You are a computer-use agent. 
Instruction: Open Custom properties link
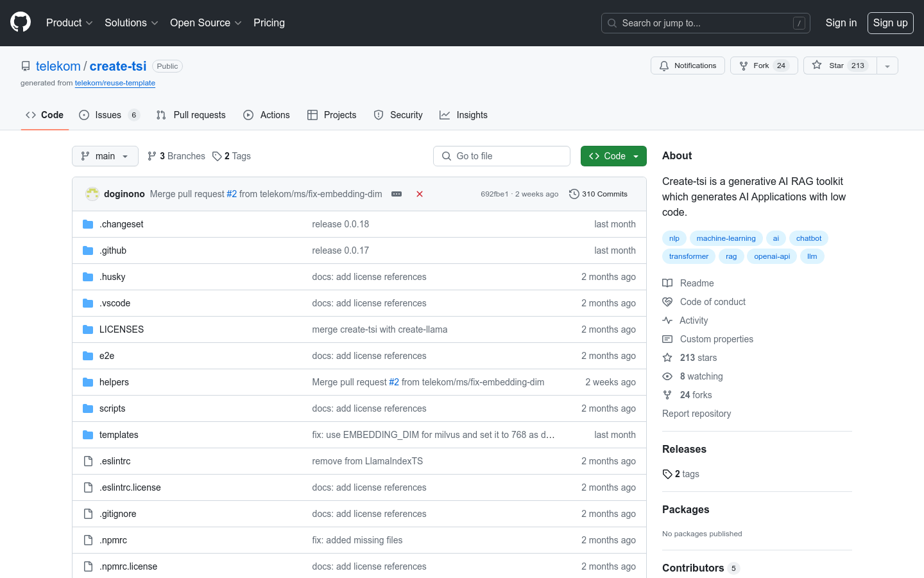(x=708, y=339)
